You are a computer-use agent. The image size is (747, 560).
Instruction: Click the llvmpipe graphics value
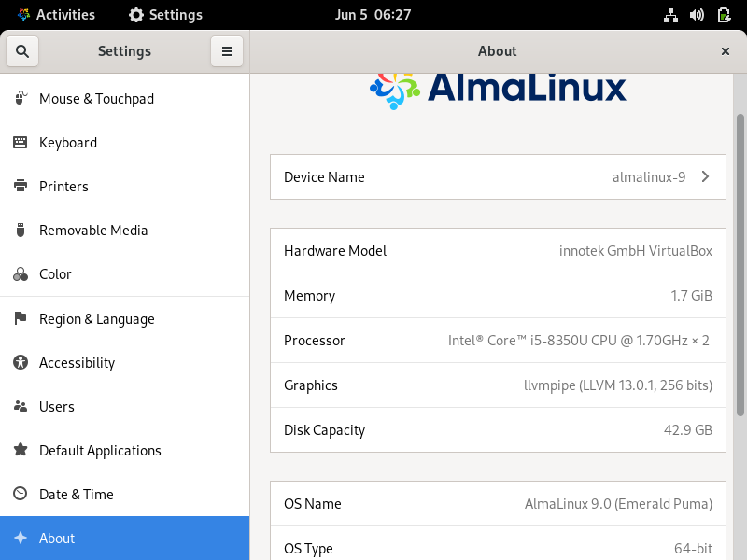pos(618,385)
